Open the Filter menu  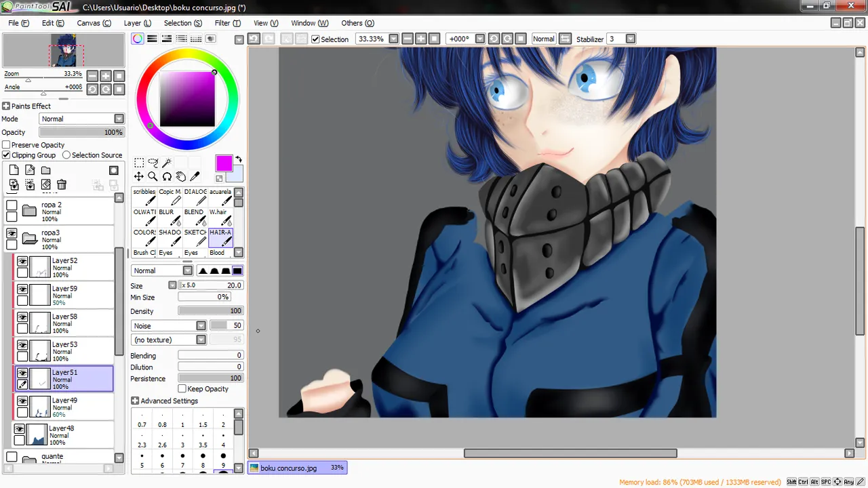[x=227, y=23]
